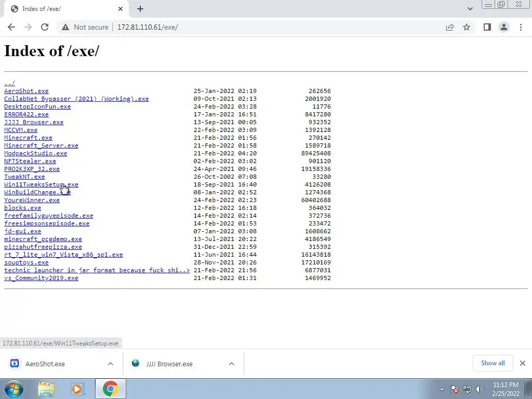The width and height of the screenshot is (532, 399).
Task: Open a new browser tab
Action: tap(140, 9)
